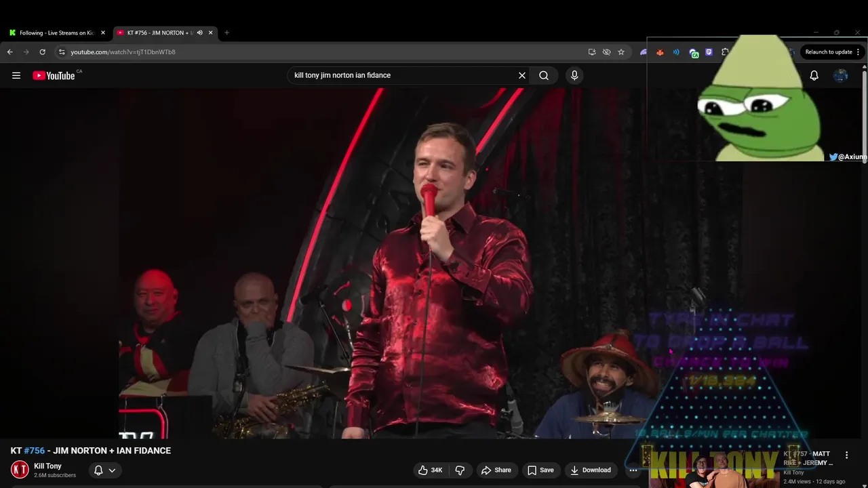
Task: Click the #756 hashtag in the title
Action: 35,451
